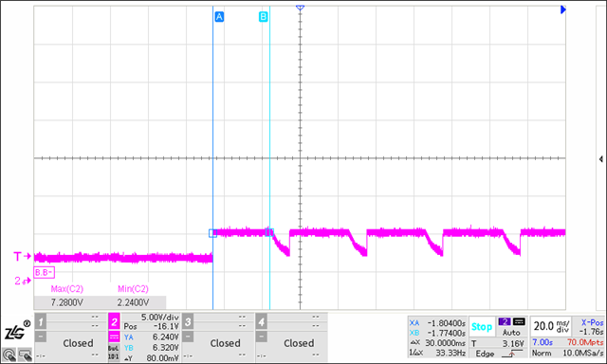Click the delta X 30.0000ms readout
The height and width of the screenshot is (364, 607).
click(x=437, y=343)
